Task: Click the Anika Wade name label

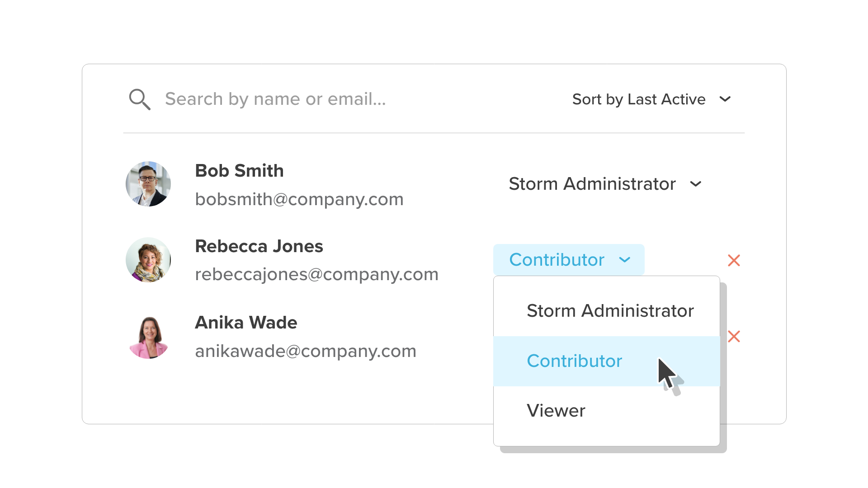Action: coord(246,323)
